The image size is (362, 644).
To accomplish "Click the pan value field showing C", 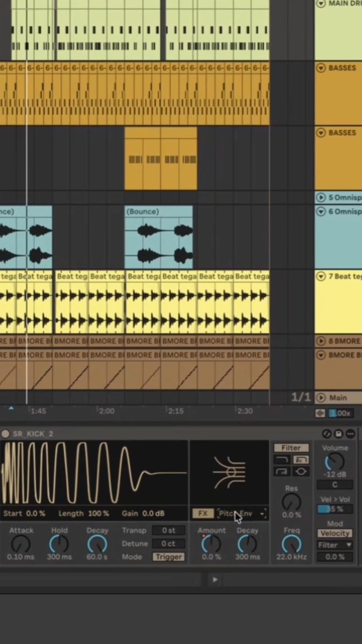I will [x=335, y=485].
